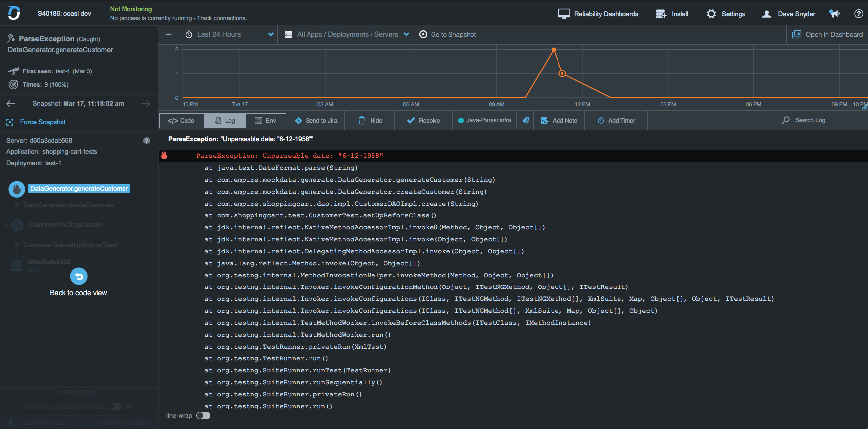
Task: Switch to the Code tab
Action: [181, 121]
